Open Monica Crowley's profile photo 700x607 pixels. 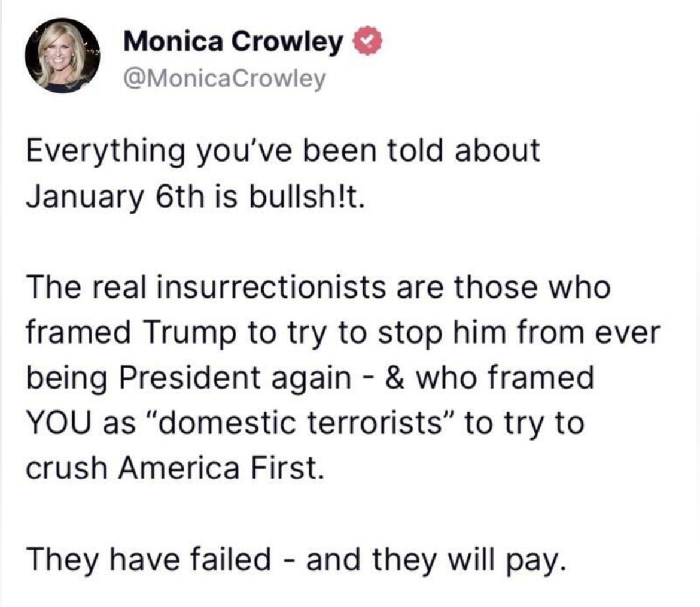[62, 55]
